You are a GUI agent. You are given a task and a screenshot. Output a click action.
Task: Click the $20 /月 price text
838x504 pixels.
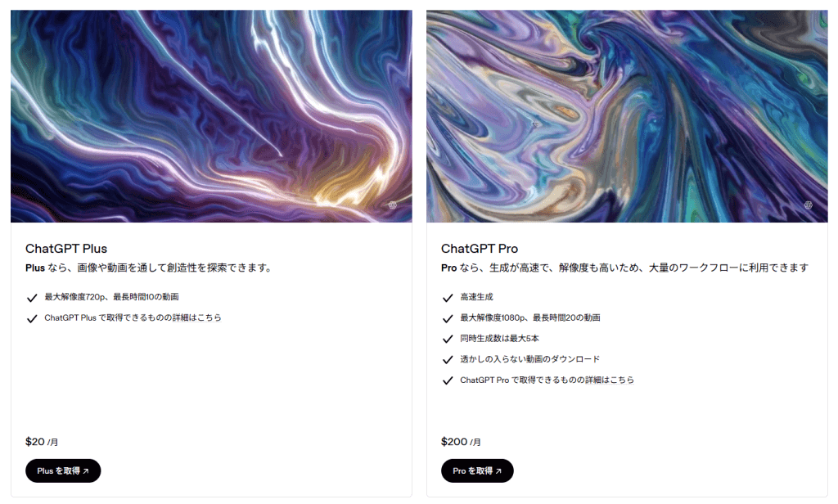point(42,442)
